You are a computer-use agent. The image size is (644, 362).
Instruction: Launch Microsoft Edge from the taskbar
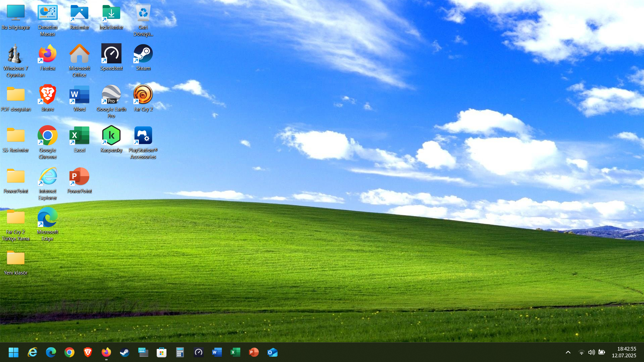pyautogui.click(x=51, y=352)
